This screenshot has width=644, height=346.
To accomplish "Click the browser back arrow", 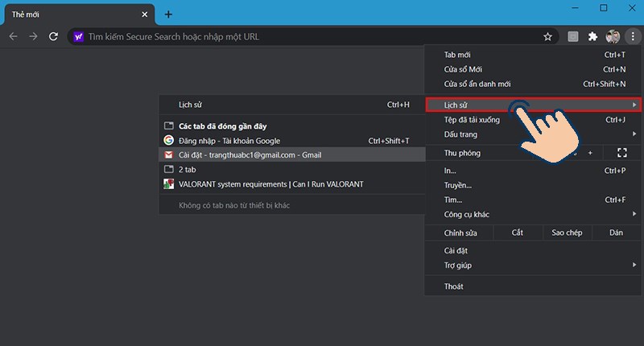I will [13, 36].
